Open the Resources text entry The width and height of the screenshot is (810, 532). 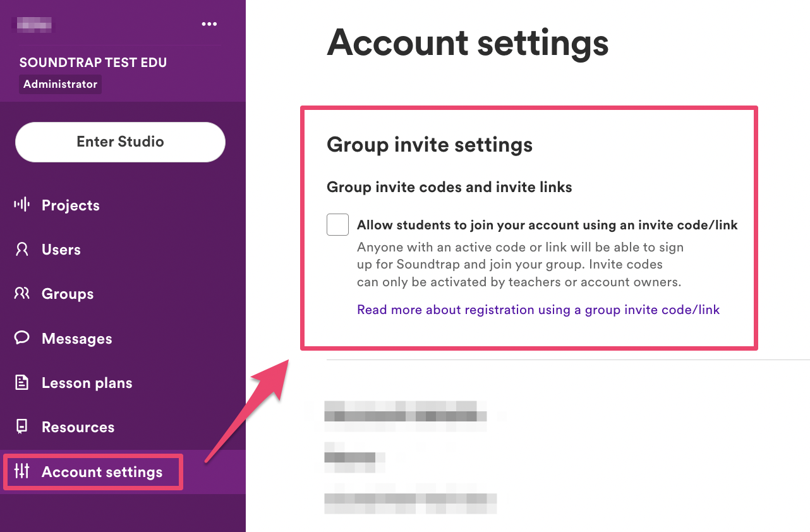point(78,427)
